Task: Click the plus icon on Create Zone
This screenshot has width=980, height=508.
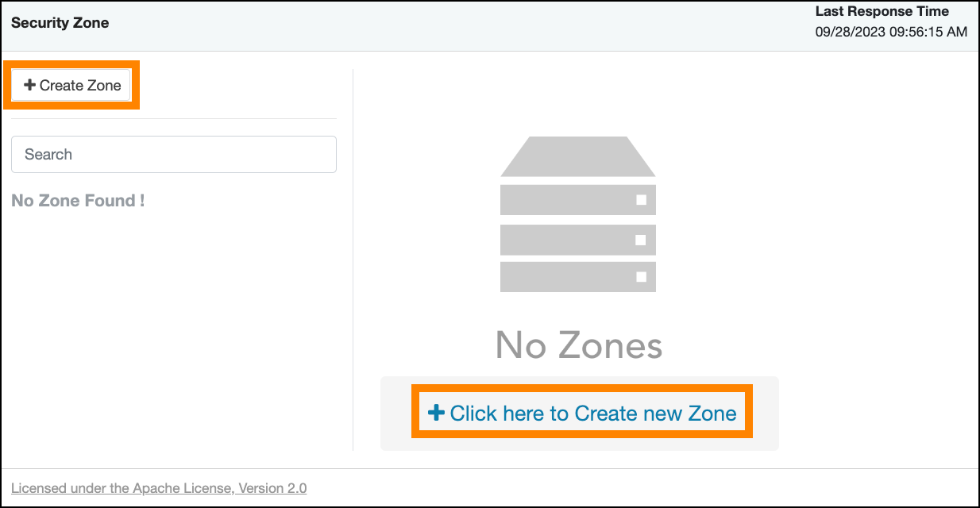Action: 29,85
